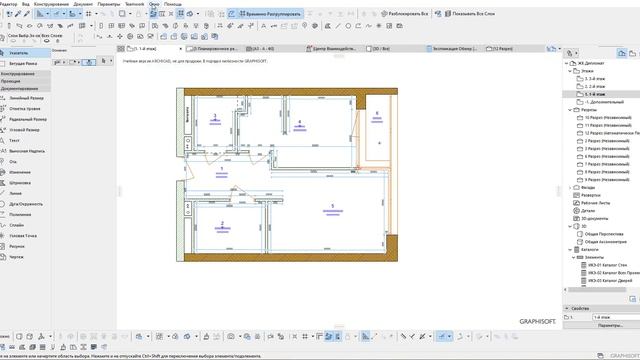The width and height of the screenshot is (640, 360).
Task: Click the navigator horizontal scrollbar
Action: (x=596, y=290)
